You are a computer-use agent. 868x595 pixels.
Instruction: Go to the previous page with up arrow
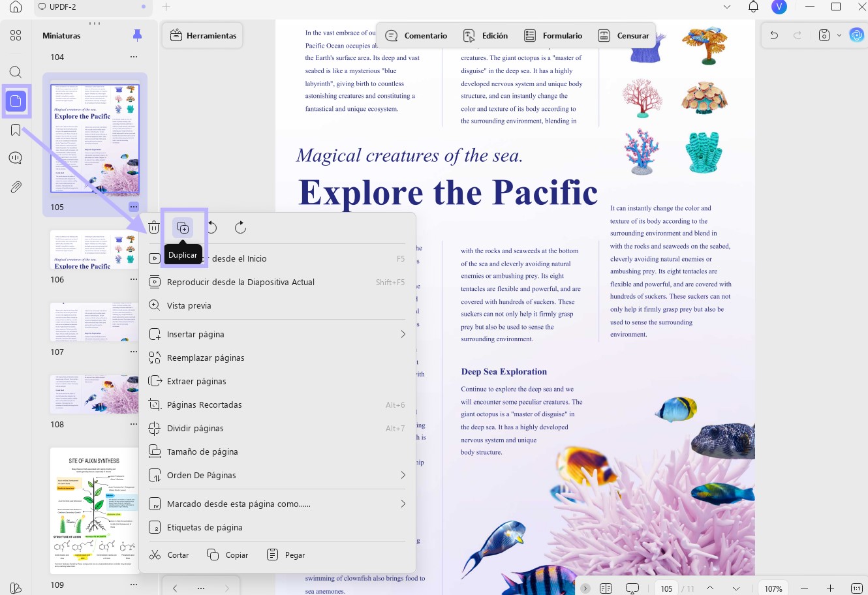click(710, 588)
